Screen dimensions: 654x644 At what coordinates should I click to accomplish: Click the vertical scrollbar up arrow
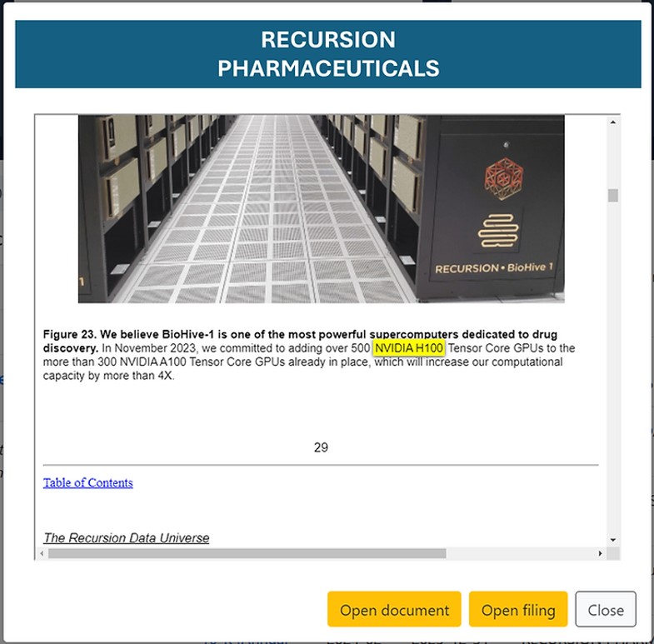click(x=612, y=122)
